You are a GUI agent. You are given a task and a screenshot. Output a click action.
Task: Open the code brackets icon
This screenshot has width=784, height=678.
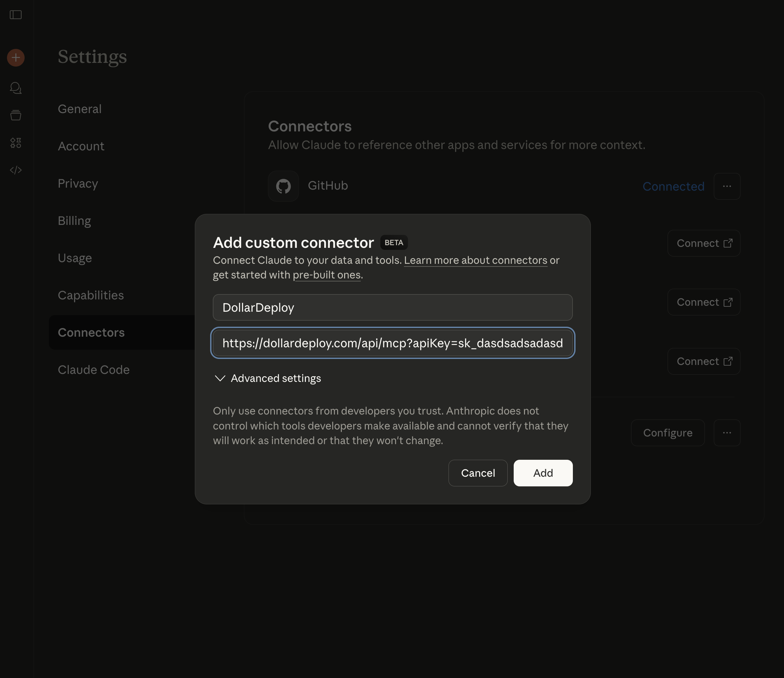click(x=16, y=170)
